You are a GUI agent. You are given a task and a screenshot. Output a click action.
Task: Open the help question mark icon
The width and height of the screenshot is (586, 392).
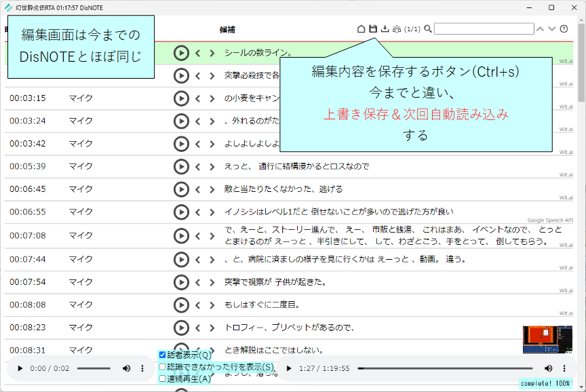tap(564, 28)
